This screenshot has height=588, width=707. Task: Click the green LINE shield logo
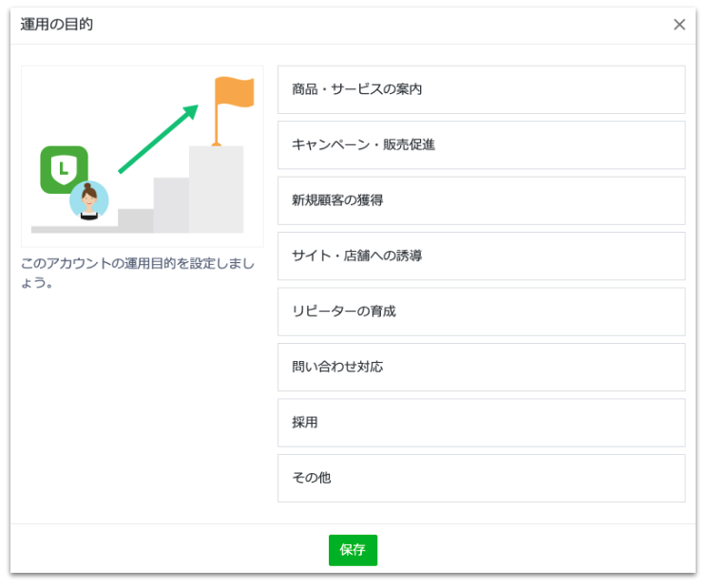[x=64, y=169]
